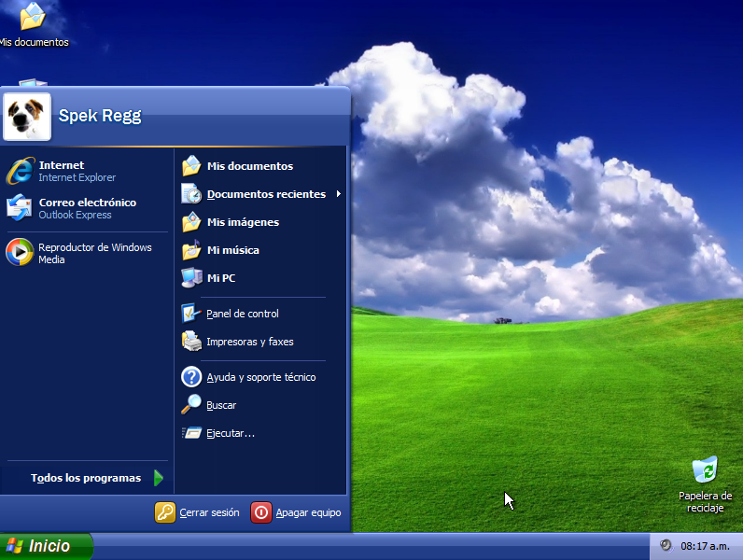Screen dimensions: 743x560
Task: Choose Ejecutar... menu entry text
Action: point(231,433)
